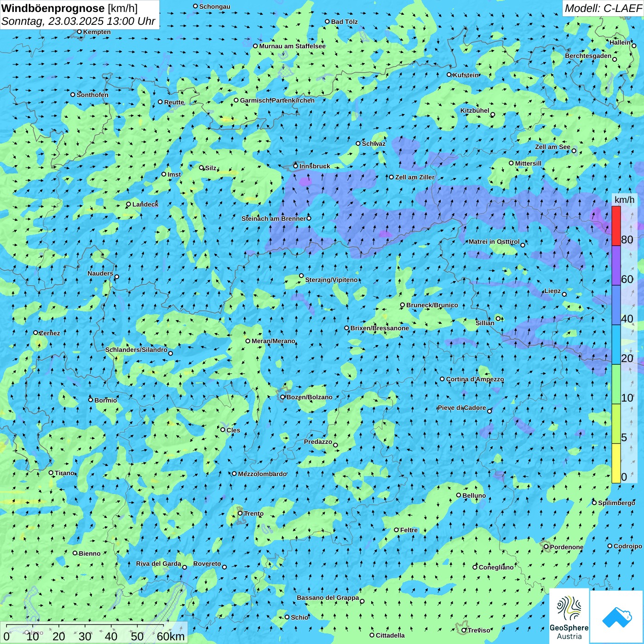Select the blue legend color for 40–60 km/h

[x=616, y=305]
